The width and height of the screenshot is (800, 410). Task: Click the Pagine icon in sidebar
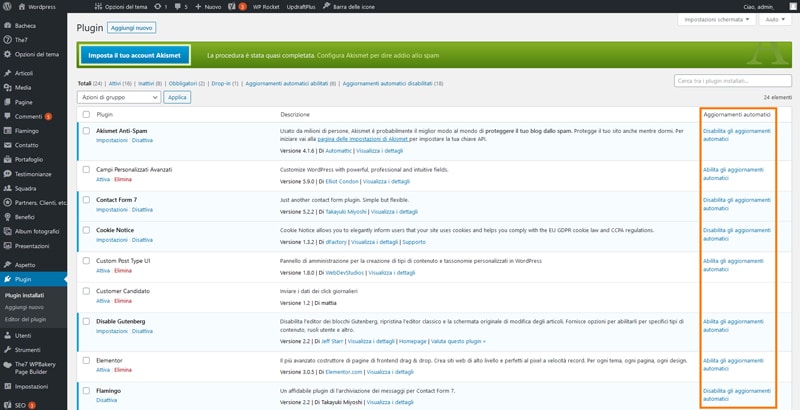(7, 102)
